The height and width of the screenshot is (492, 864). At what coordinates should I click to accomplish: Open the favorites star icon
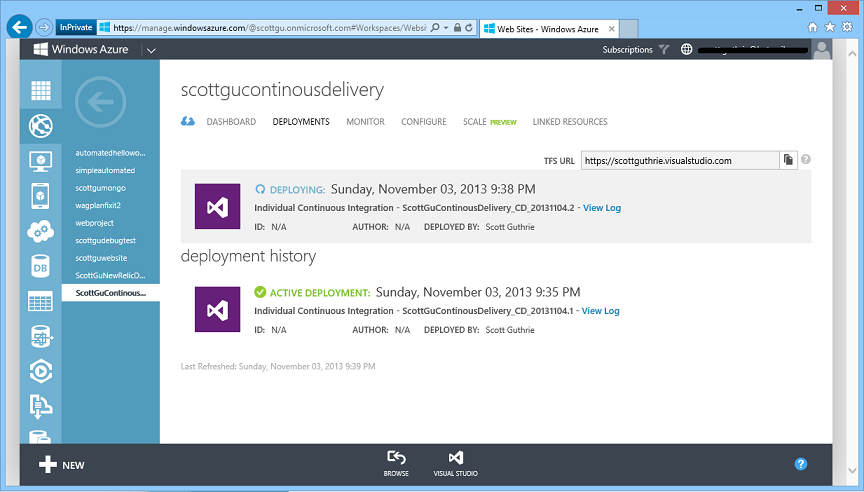[830, 27]
